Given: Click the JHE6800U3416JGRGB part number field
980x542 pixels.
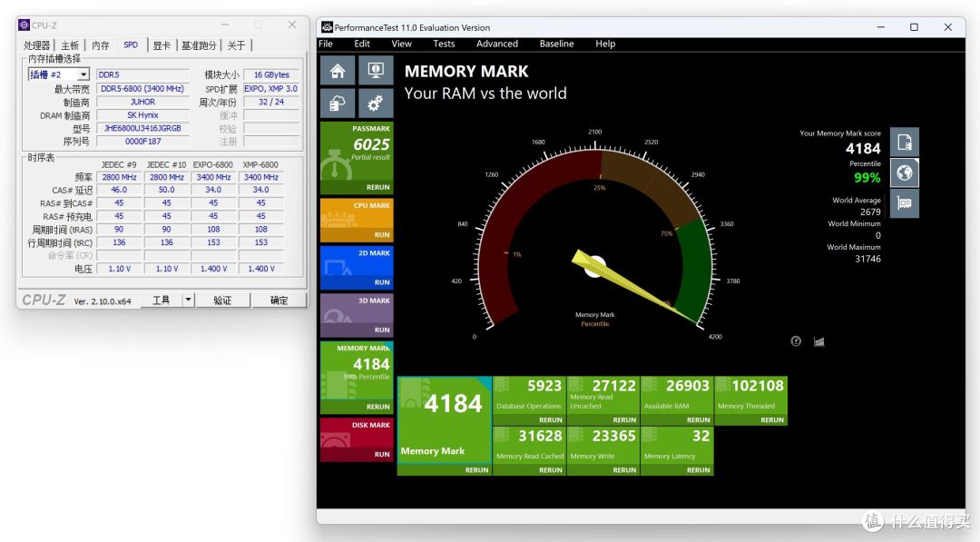Looking at the screenshot, I should click(x=142, y=128).
